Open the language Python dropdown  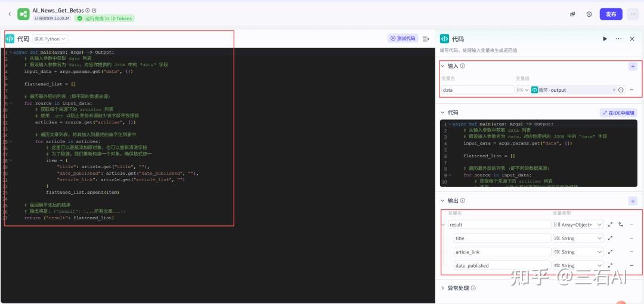tap(50, 39)
